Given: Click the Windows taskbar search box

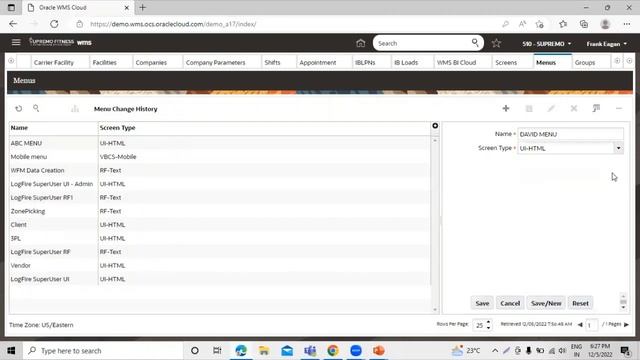Looking at the screenshot, I should tap(104, 351).
